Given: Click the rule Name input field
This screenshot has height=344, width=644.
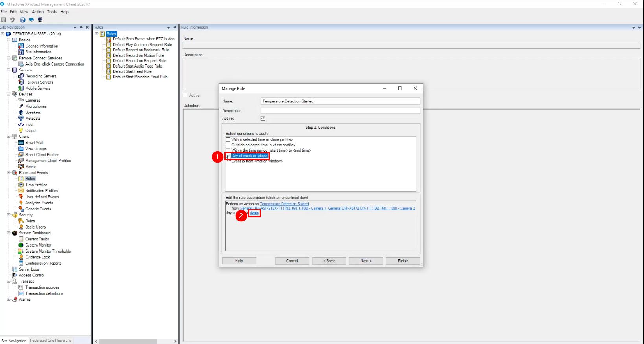Looking at the screenshot, I should 340,101.
